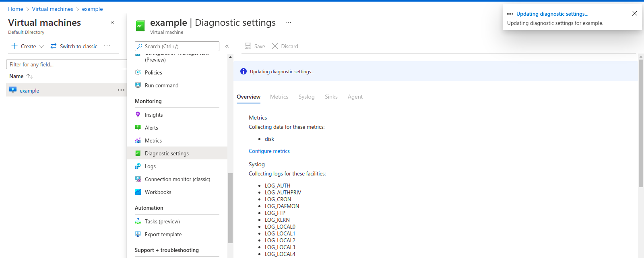Open the example VM link in list
The image size is (644, 258).
pos(29,91)
